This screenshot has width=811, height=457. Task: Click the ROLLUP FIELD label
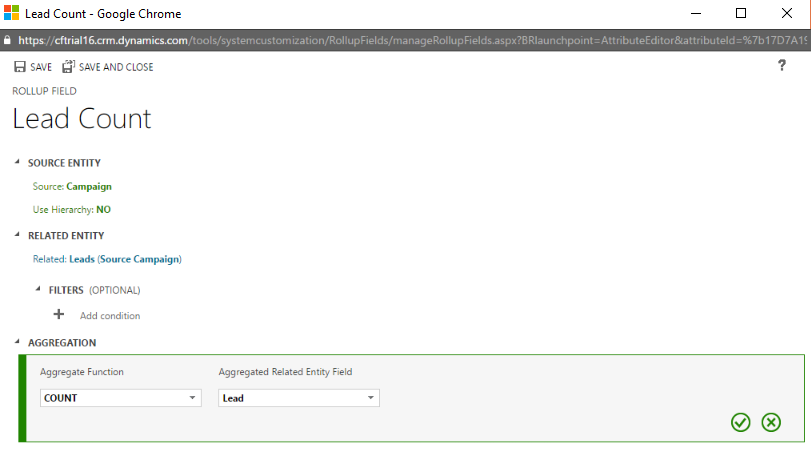(x=44, y=91)
